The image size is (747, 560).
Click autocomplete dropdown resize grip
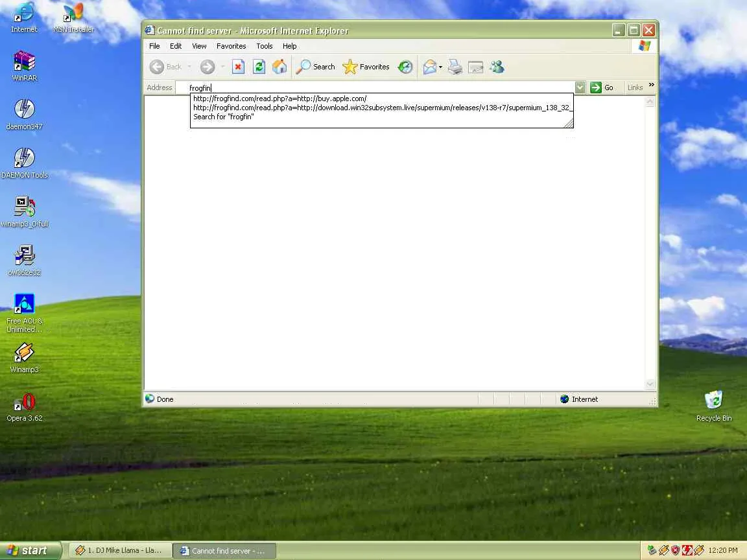(x=568, y=123)
